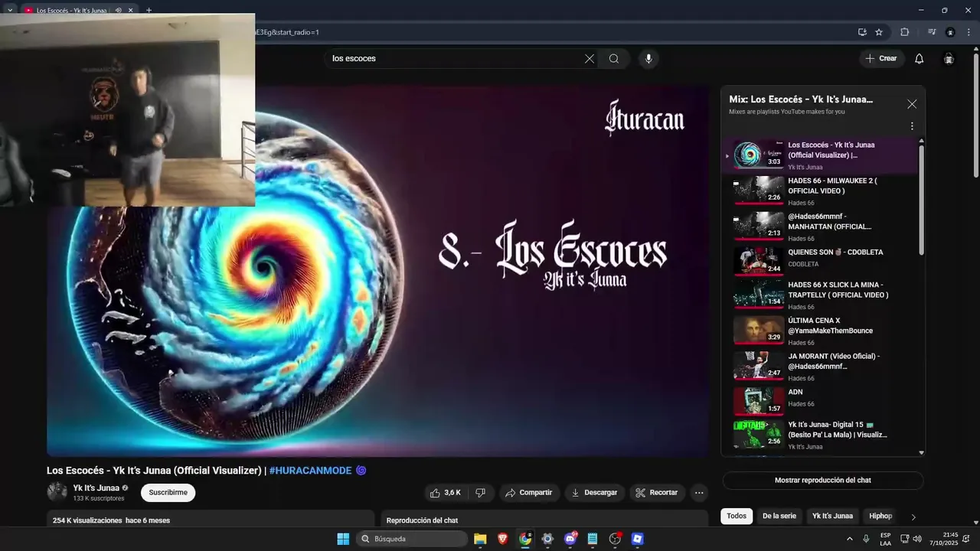The height and width of the screenshot is (551, 980).
Task: Close the Mix playlist panel
Action: [x=912, y=104]
